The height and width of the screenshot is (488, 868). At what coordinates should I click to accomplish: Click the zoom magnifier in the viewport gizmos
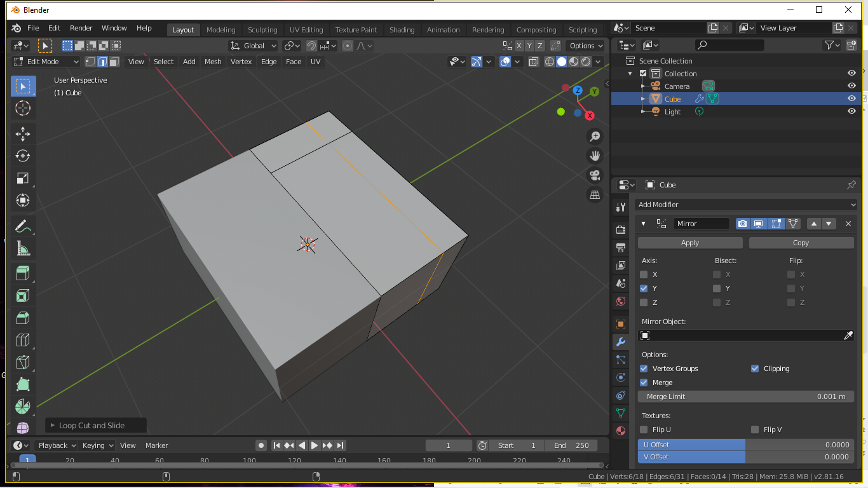[594, 136]
